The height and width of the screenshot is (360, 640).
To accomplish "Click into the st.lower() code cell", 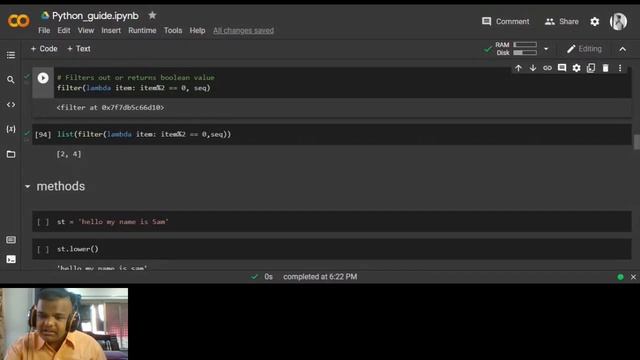I will point(343,249).
